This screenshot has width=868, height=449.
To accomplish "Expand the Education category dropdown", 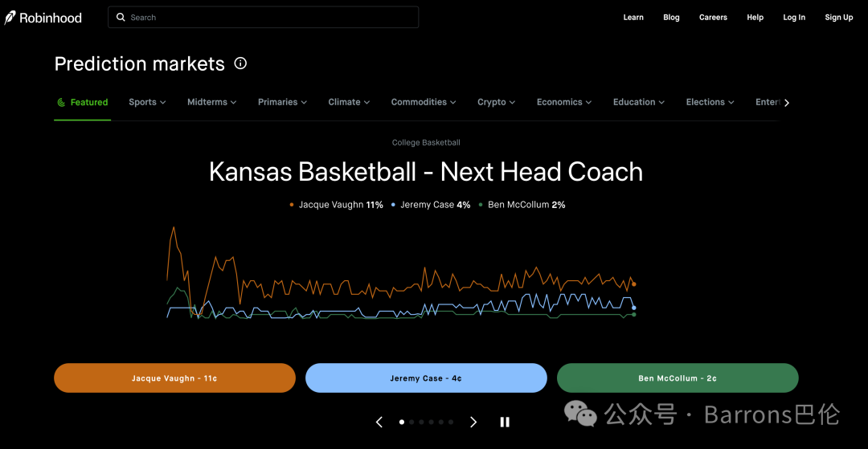I will pyautogui.click(x=639, y=102).
